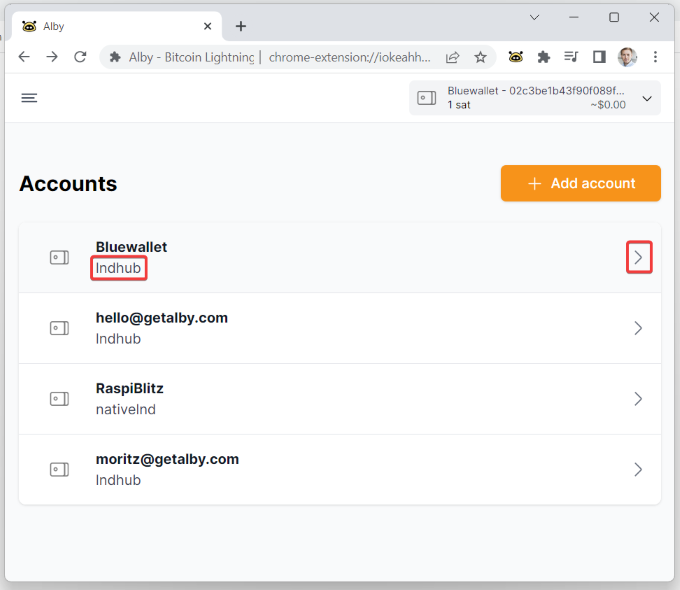Open the tab search dropdown arrow
The width and height of the screenshot is (680, 590).
(x=534, y=17)
